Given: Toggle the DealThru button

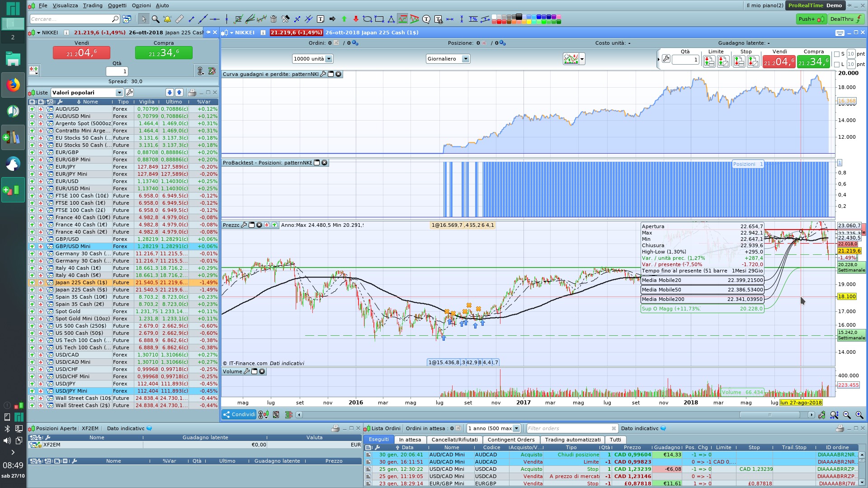Looking at the screenshot, I should [x=846, y=19].
